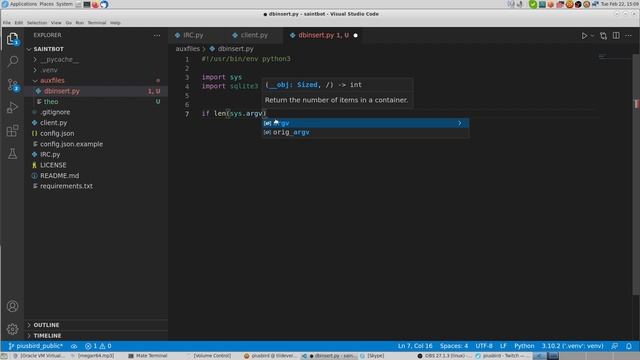Run the Python file with play icon
Screen dimensions: 640x360
click(584, 36)
